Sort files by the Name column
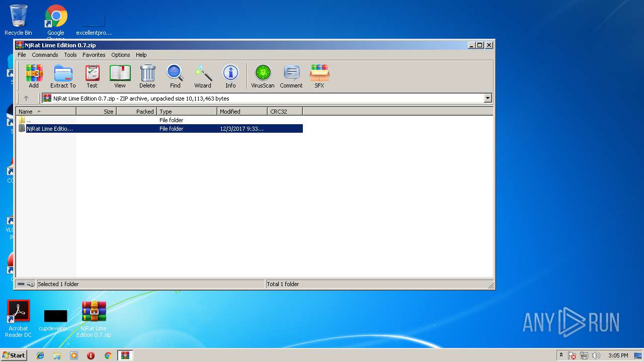644x362 pixels. (46, 112)
